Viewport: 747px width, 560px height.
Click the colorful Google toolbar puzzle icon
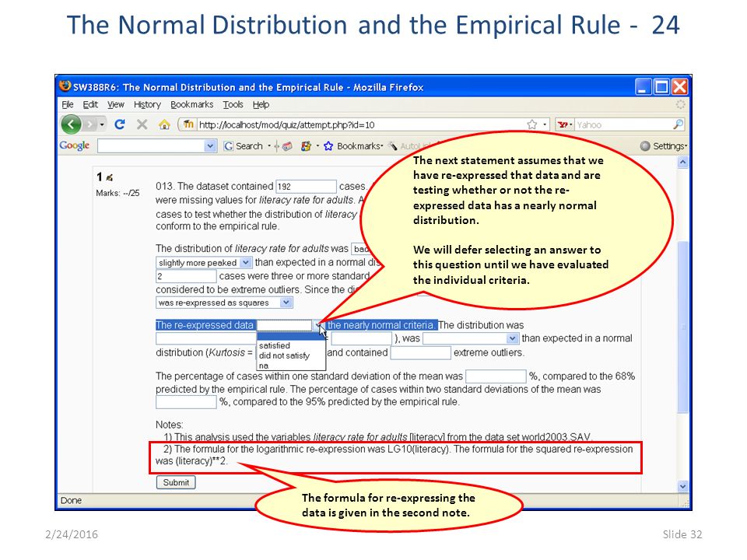coord(307,146)
